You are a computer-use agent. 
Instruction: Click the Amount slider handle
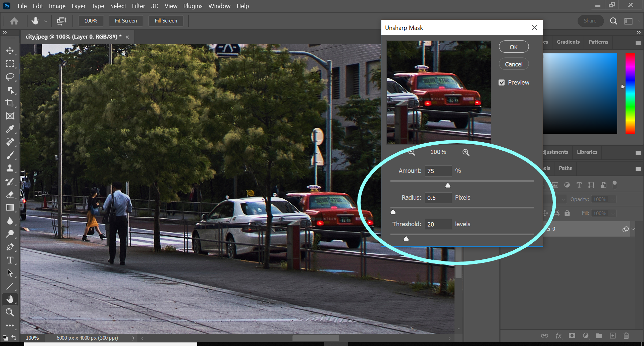coord(448,185)
